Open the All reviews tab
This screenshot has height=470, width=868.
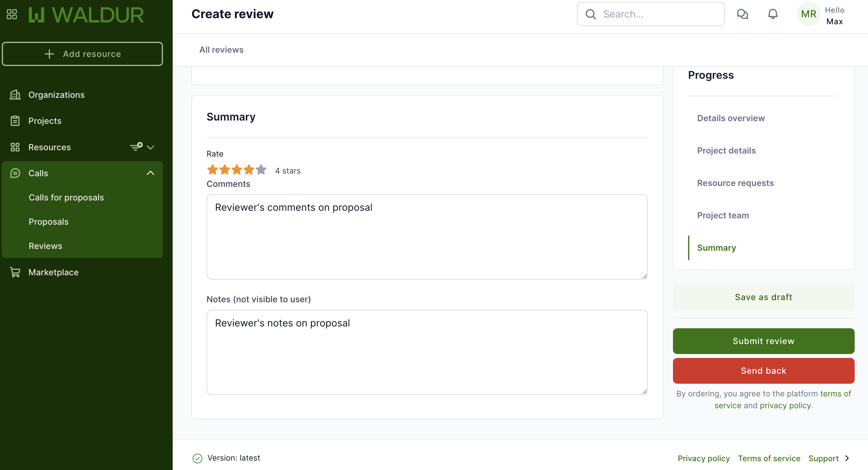tap(221, 50)
